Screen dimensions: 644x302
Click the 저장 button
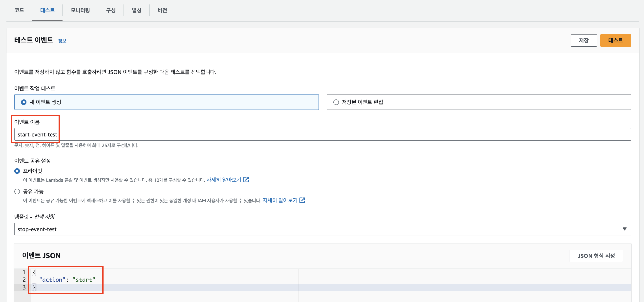[x=583, y=40]
